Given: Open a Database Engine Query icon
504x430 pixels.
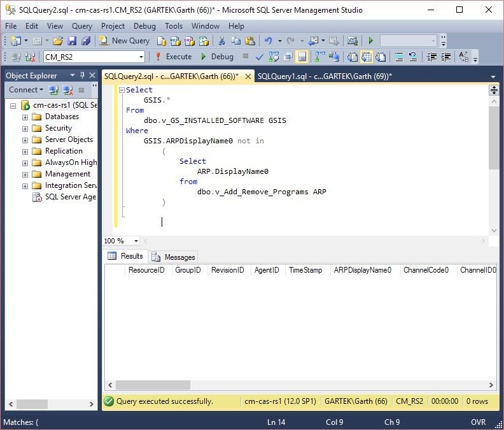Looking at the screenshot, I should (x=162, y=41).
